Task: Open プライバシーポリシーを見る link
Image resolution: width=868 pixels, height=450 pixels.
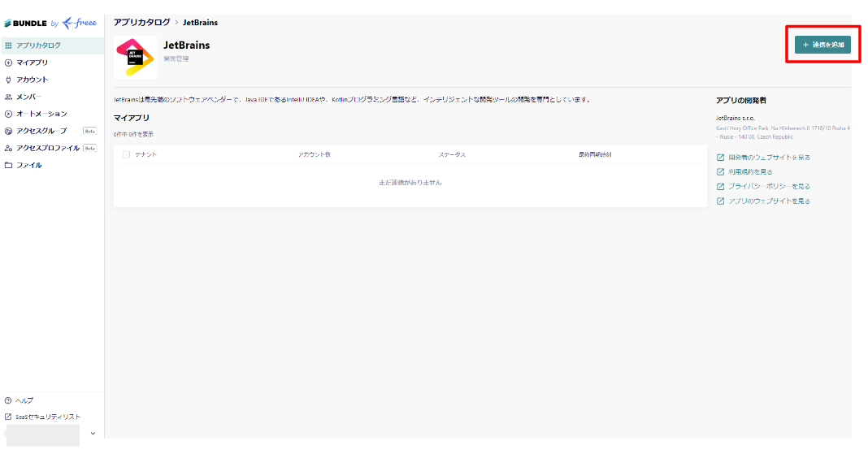Action: point(769,187)
